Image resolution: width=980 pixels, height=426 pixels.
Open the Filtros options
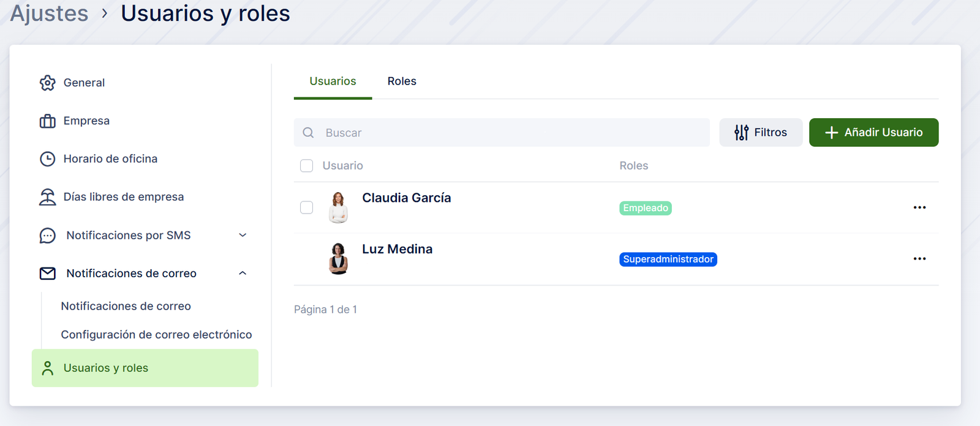tap(761, 133)
